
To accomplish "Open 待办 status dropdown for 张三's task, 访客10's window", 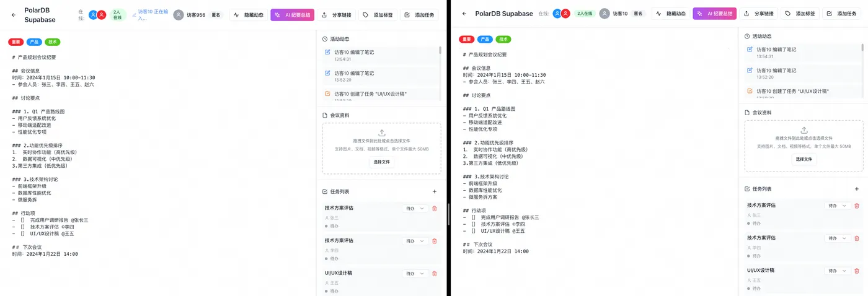I will pos(837,206).
